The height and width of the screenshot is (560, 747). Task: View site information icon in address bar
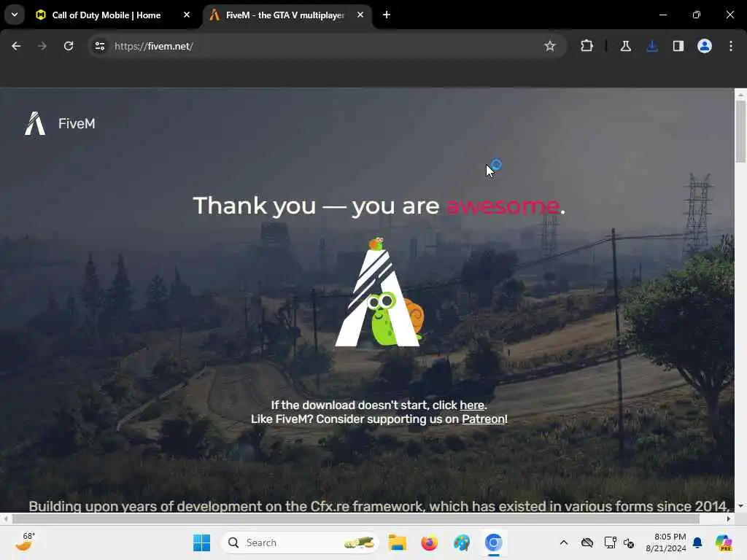pyautogui.click(x=99, y=46)
